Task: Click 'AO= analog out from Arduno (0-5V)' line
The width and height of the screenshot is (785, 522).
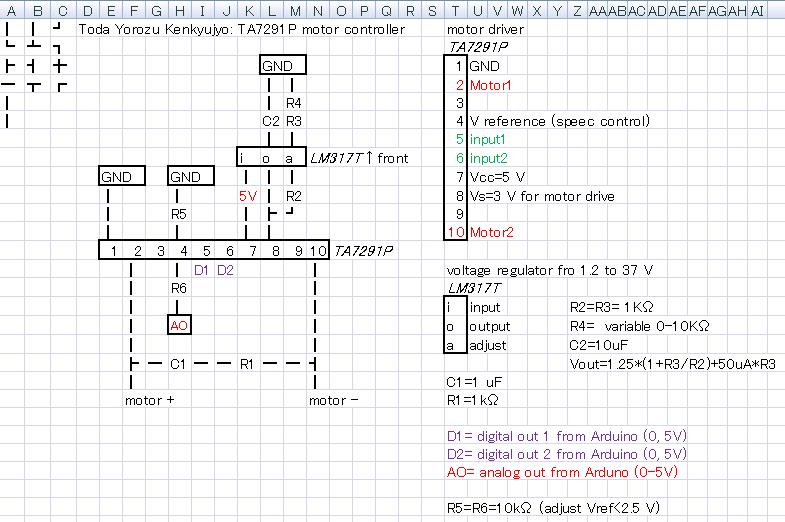Action: pos(562,472)
